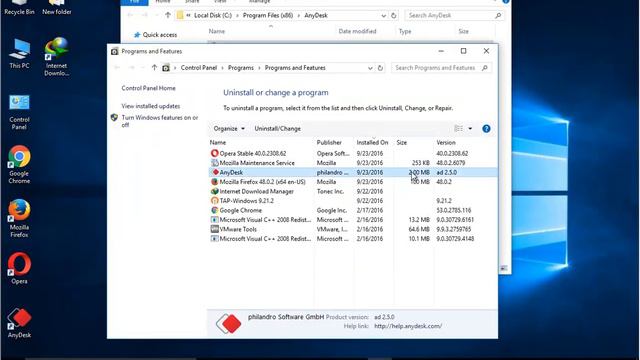Select TAP-Windows 9.21.2 program name
The height and width of the screenshot is (360, 640).
click(x=247, y=201)
